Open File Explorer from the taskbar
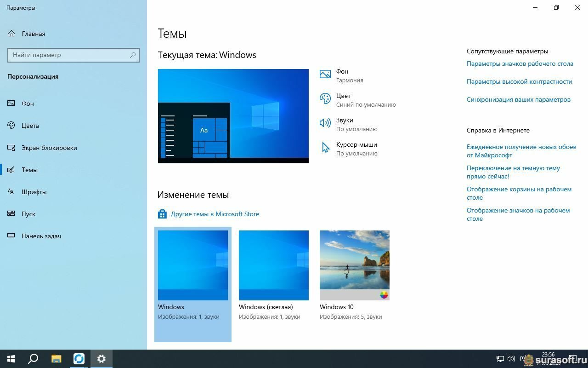588x368 pixels. point(56,359)
